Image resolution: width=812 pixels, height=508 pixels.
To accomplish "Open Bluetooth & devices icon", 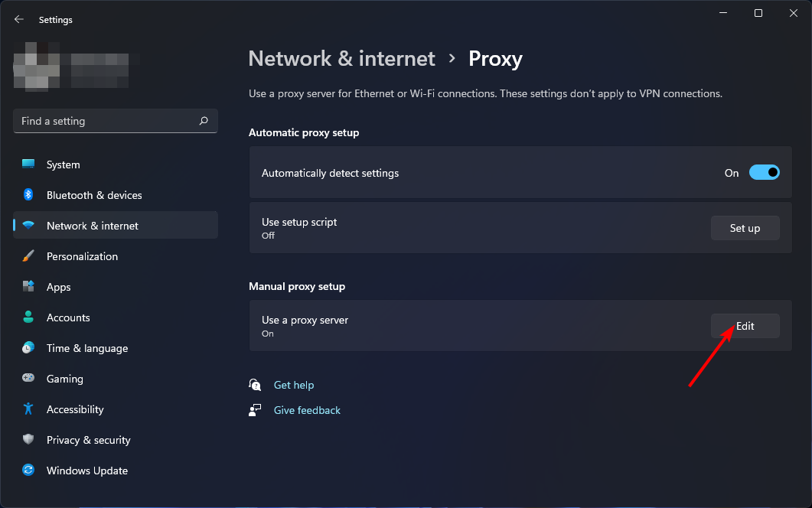I will tap(28, 195).
